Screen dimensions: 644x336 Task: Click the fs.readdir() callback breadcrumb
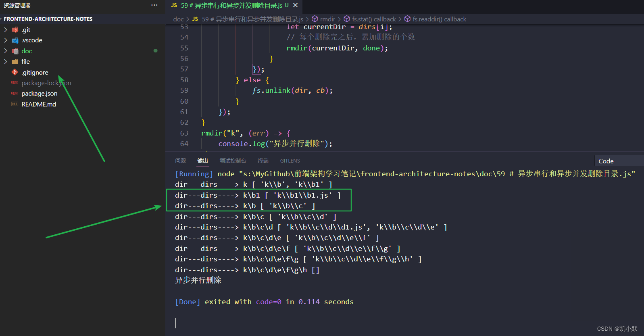pos(439,19)
